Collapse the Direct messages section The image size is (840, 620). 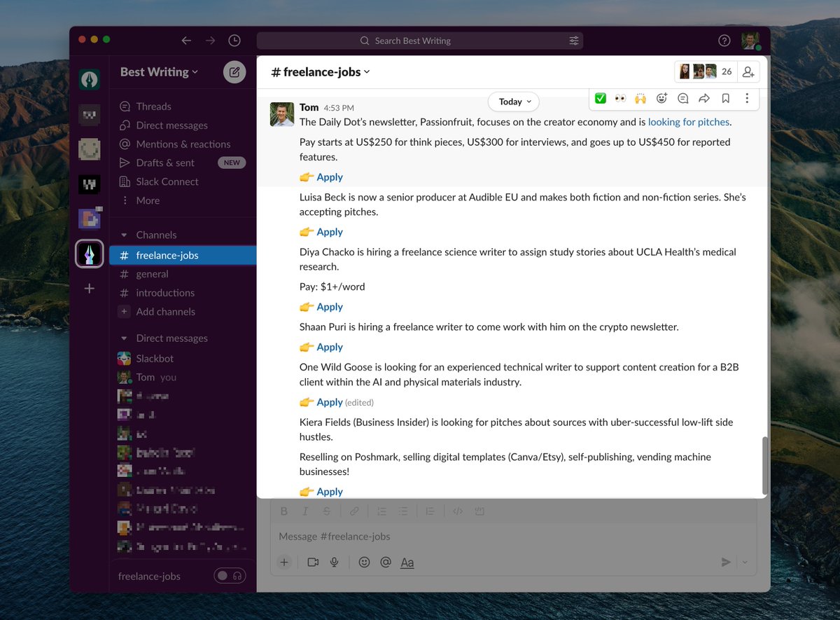124,338
